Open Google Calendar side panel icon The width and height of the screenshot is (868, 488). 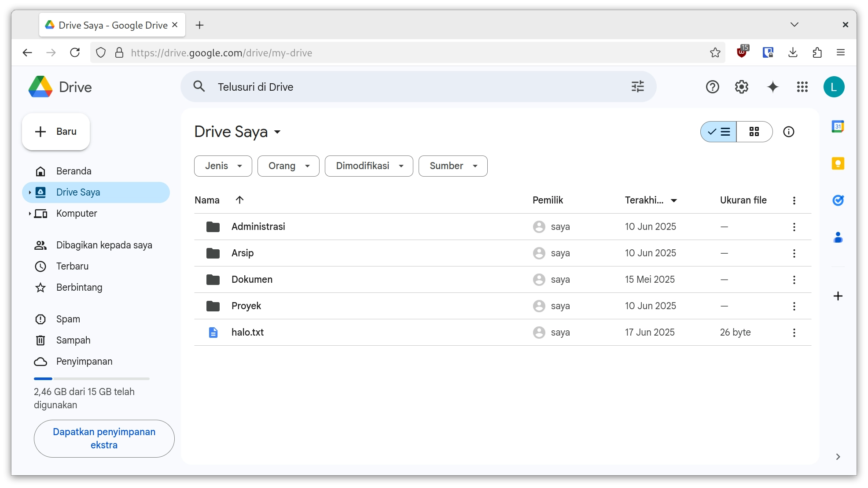(x=838, y=127)
